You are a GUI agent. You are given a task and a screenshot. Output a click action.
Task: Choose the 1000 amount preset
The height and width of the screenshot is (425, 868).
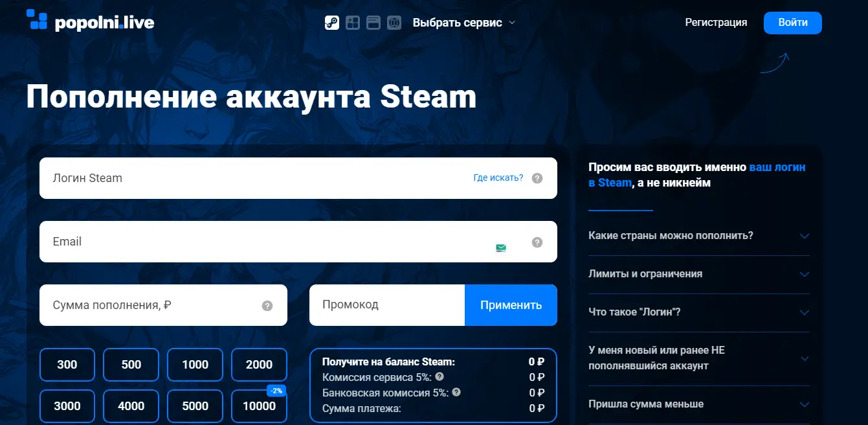point(195,365)
